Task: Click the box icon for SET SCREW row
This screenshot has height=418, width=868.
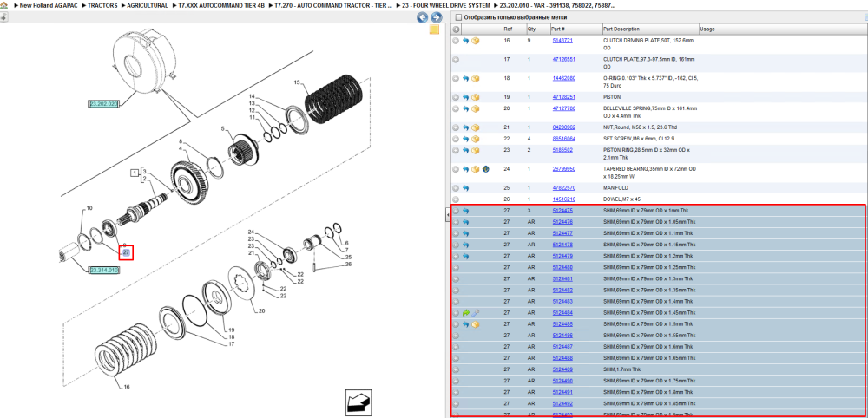Action: tap(475, 139)
